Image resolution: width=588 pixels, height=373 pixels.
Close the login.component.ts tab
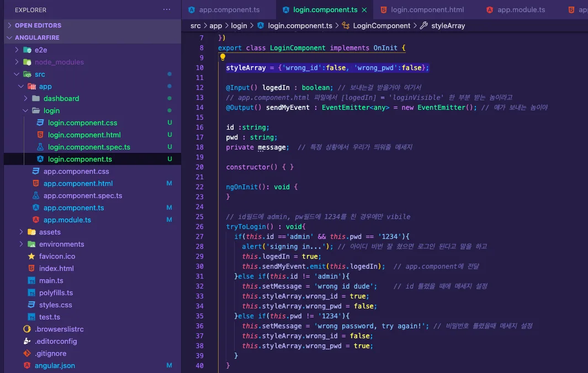point(364,10)
